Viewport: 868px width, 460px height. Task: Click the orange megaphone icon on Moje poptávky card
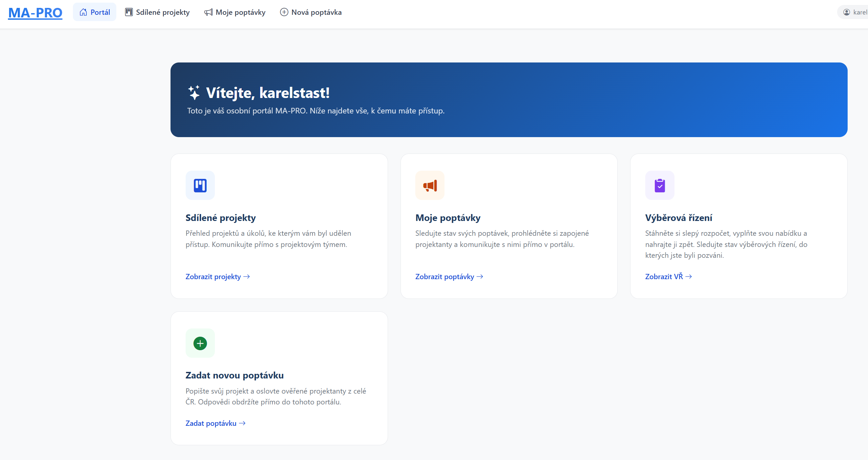click(x=430, y=185)
